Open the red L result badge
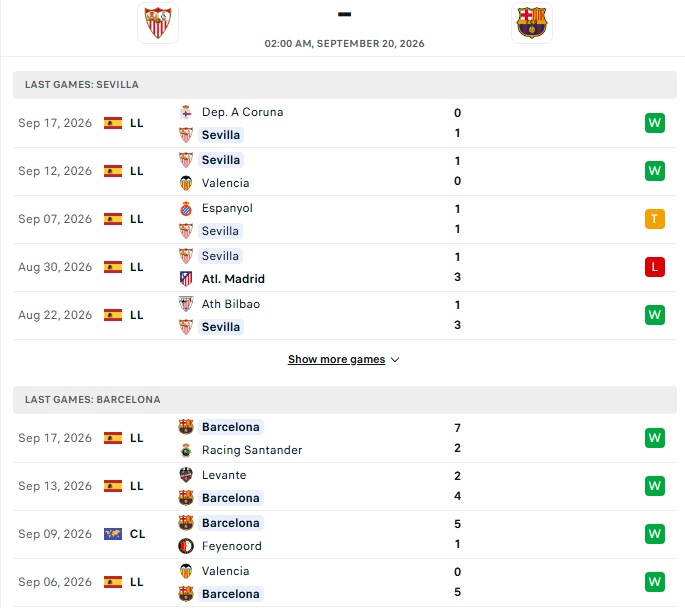 point(654,267)
